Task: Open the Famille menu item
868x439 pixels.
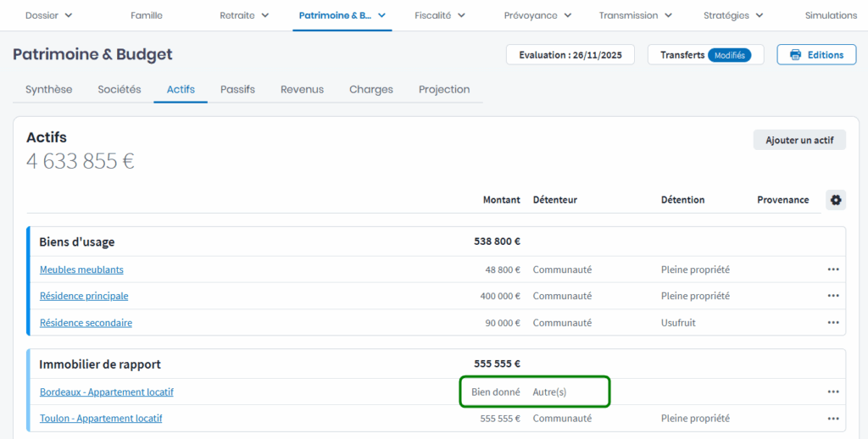Action: [147, 15]
